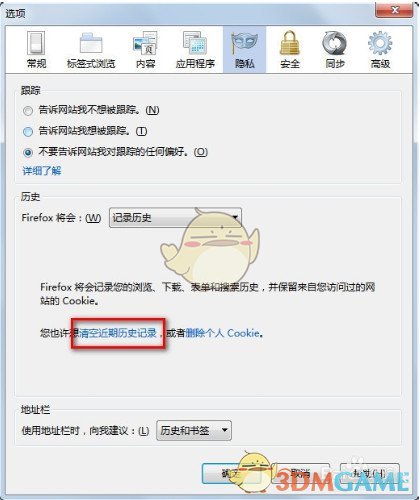Screen dimensions: 420x500
Task: Expand the 历史和书签 address bar dropdown
Action: pyautogui.click(x=194, y=430)
